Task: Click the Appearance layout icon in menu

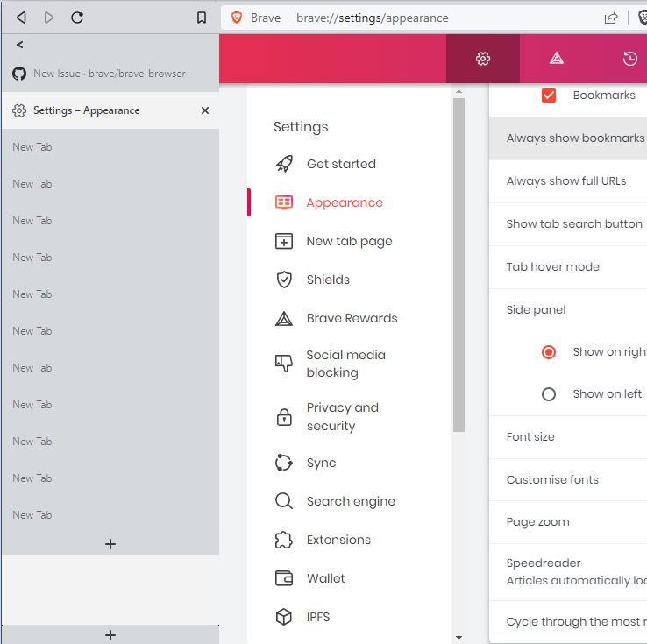Action: coord(284,202)
